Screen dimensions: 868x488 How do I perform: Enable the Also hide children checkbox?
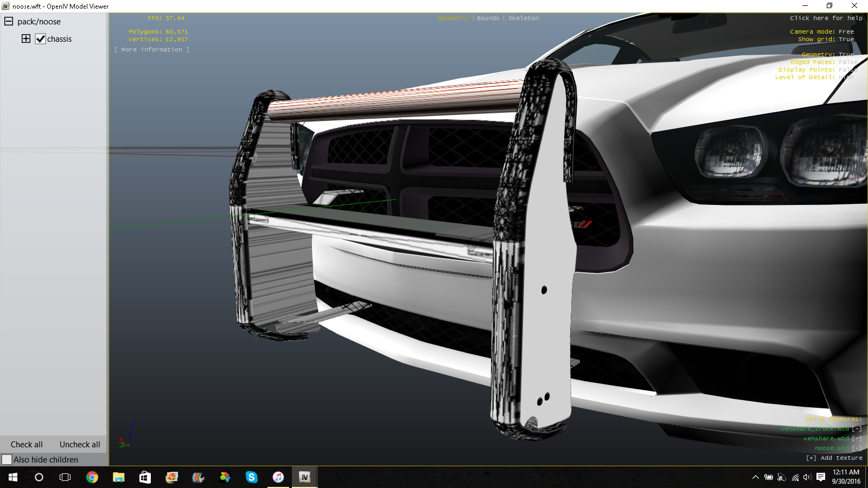click(7, 460)
